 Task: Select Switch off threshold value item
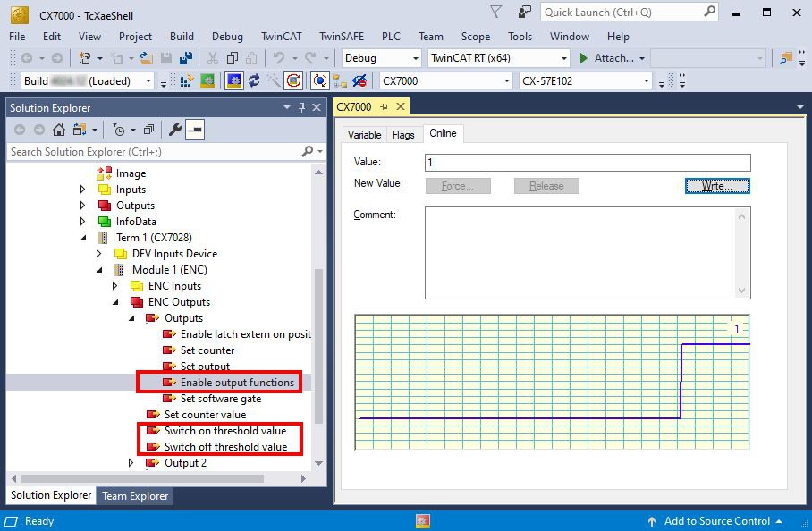[225, 447]
